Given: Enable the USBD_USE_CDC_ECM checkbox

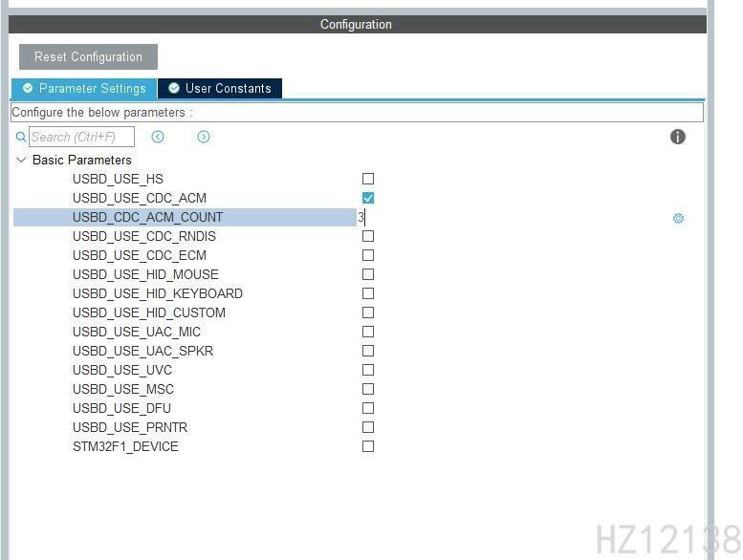Looking at the screenshot, I should 368,255.
